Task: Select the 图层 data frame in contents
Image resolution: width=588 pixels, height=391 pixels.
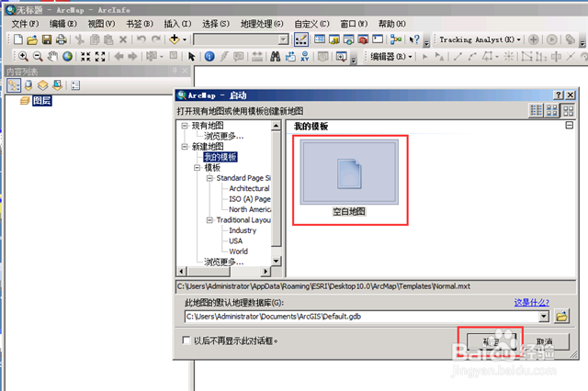Action: (x=41, y=100)
